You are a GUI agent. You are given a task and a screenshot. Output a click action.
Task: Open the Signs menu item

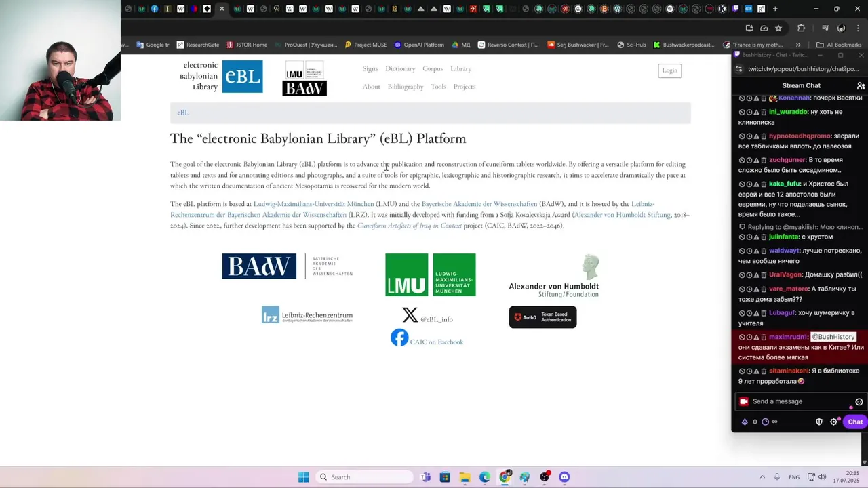[x=370, y=69]
